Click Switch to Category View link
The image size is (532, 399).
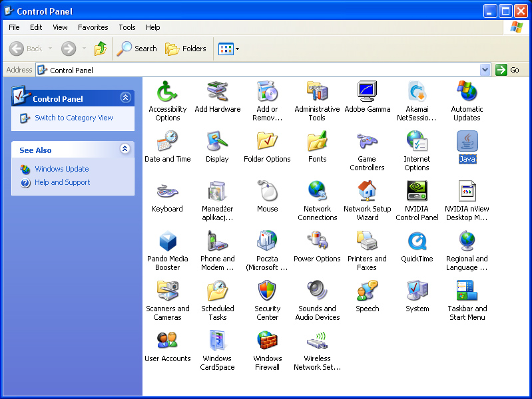click(x=74, y=118)
